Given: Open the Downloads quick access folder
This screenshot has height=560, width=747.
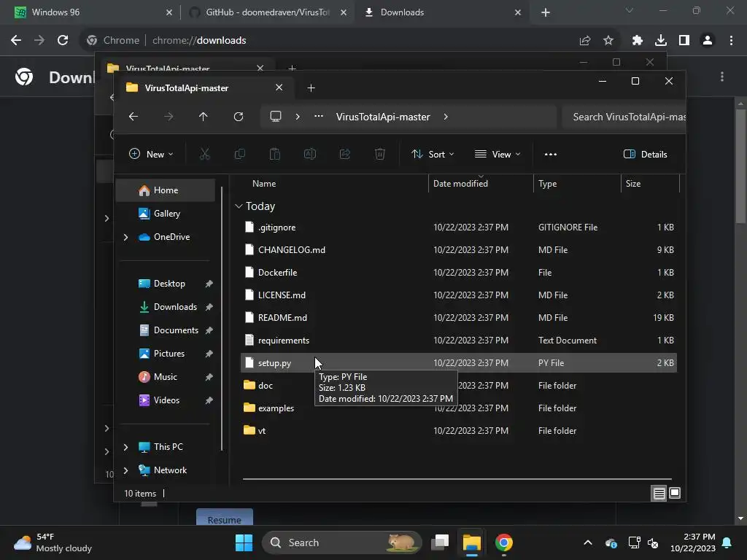Looking at the screenshot, I should (x=166, y=307).
